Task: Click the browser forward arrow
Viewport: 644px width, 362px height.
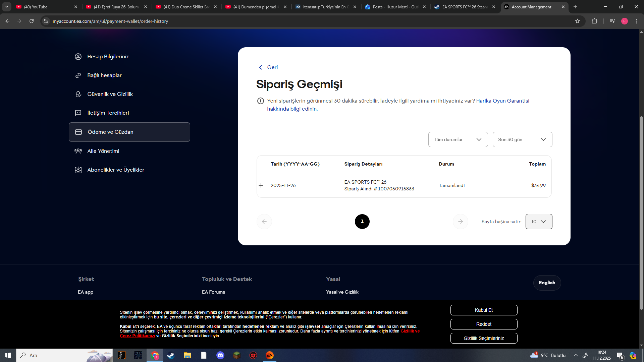Action: 19,21
